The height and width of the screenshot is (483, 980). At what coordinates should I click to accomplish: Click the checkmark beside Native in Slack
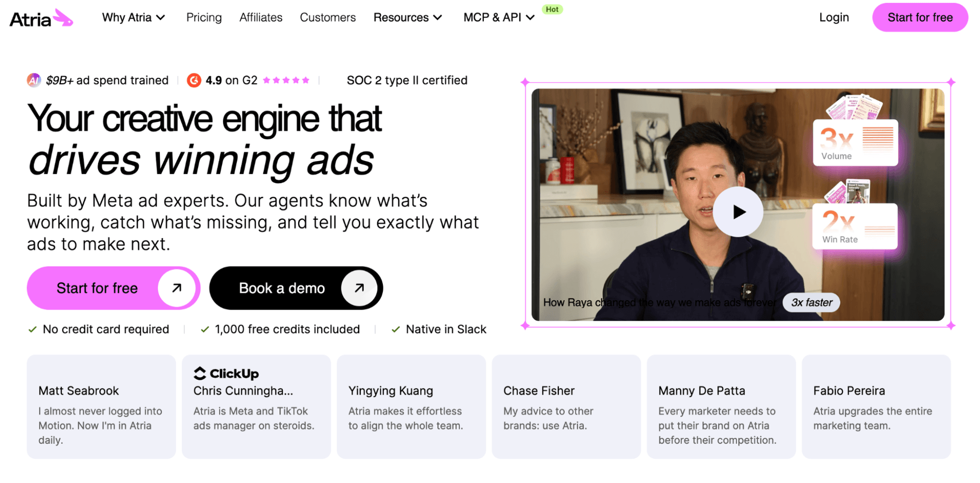[x=396, y=329]
